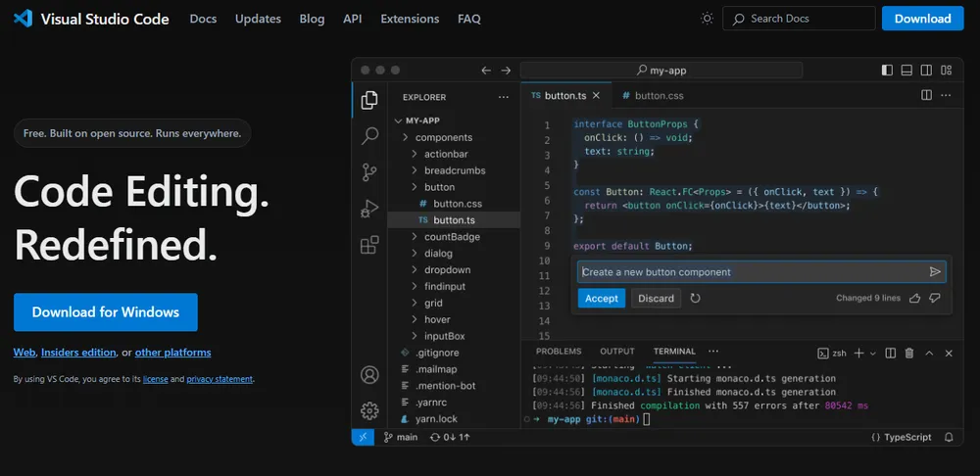Open the Insiders edition link
Viewport: 980px width, 476px height.
coord(77,353)
